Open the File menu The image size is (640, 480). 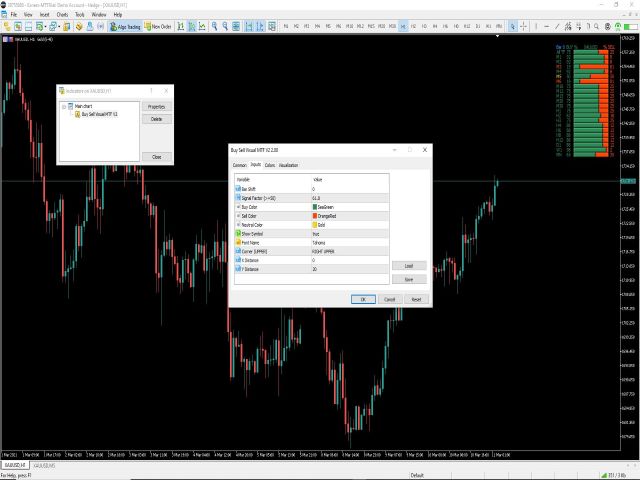[13, 15]
